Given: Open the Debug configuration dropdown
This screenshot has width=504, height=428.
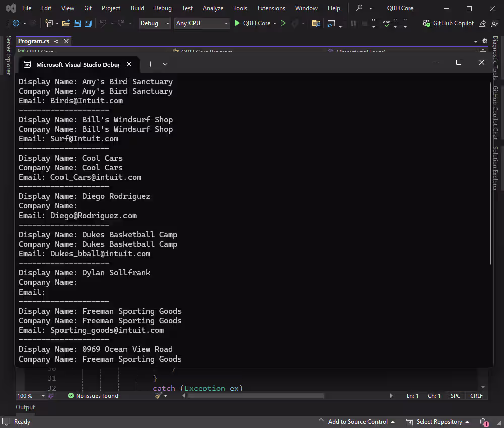Looking at the screenshot, I should coord(154,23).
